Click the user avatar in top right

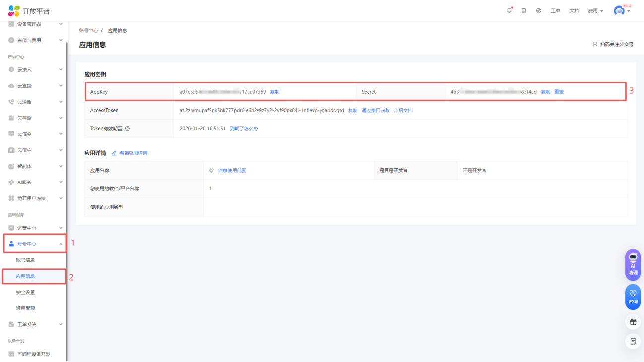coord(619,11)
